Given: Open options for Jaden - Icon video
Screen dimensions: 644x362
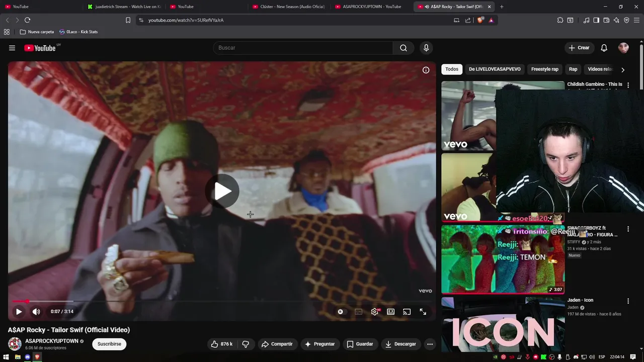Looking at the screenshot, I should pos(628,301).
